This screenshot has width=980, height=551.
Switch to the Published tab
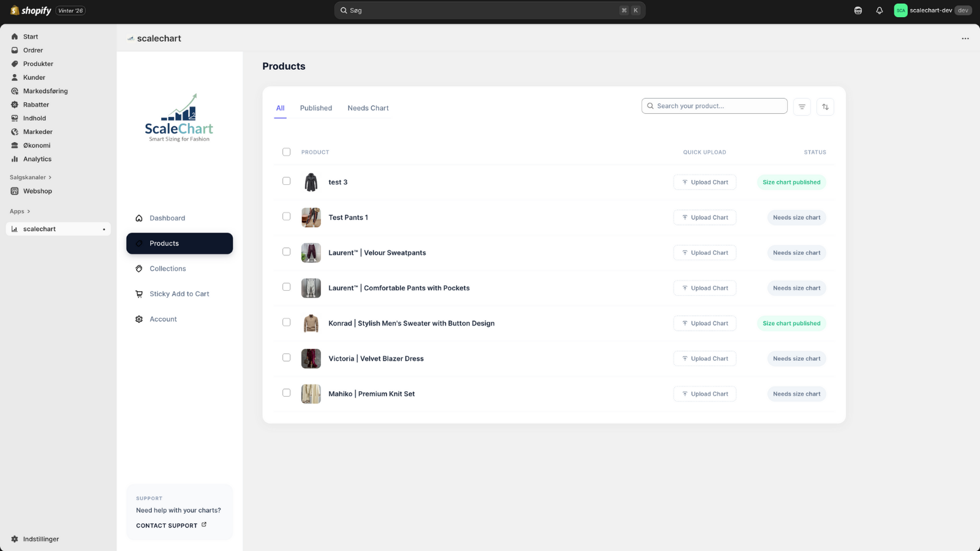point(316,108)
